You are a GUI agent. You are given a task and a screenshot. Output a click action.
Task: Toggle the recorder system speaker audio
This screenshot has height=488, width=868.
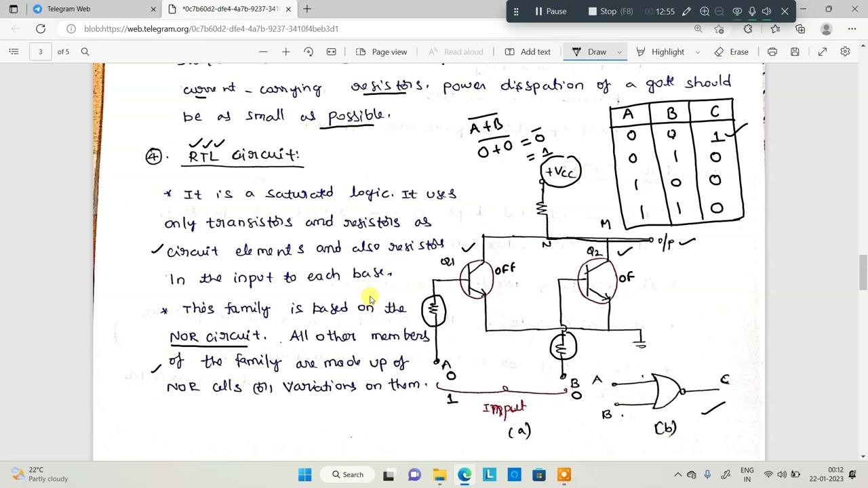point(767,11)
